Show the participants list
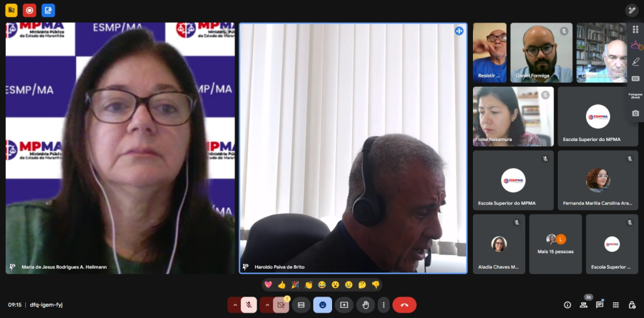This screenshot has height=318, width=644. click(584, 305)
